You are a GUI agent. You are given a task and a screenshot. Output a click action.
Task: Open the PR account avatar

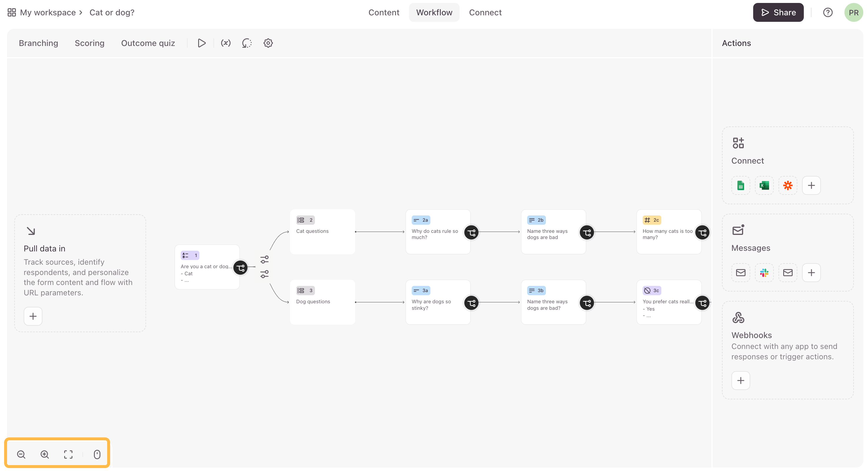coord(853,12)
